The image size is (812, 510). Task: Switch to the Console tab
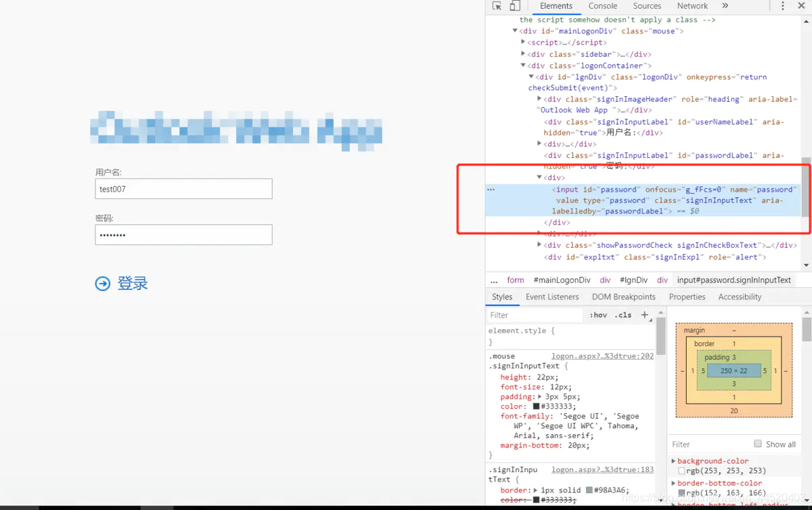602,5
